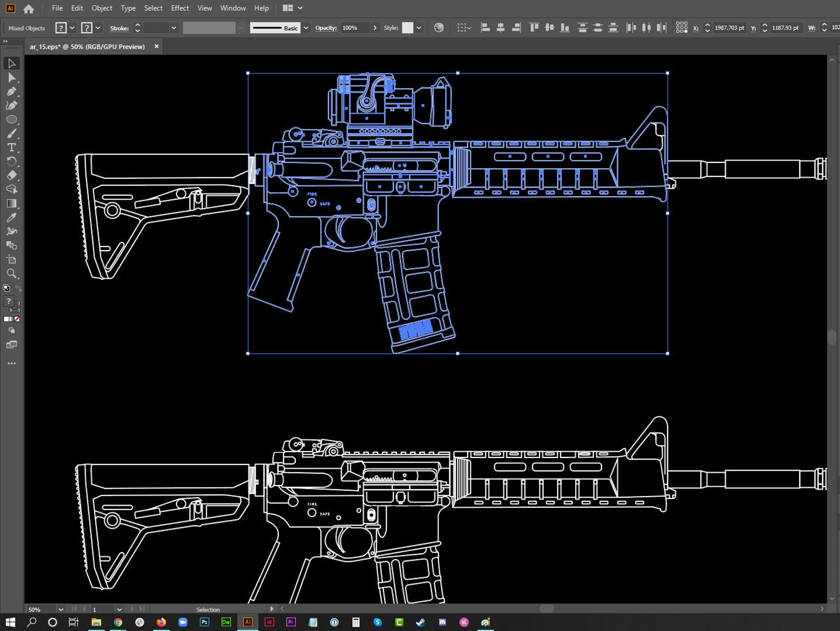Click Horizontal Align Left icon
This screenshot has width=840, height=631.
click(x=485, y=28)
